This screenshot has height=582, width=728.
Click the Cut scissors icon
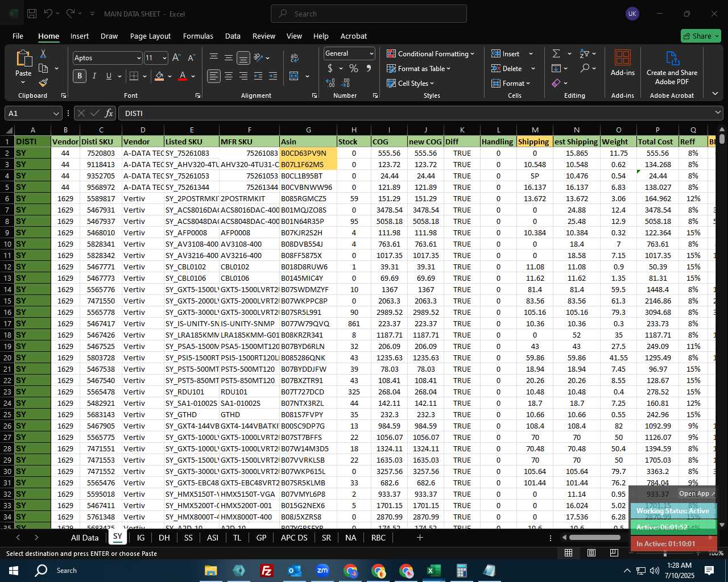pyautogui.click(x=43, y=53)
